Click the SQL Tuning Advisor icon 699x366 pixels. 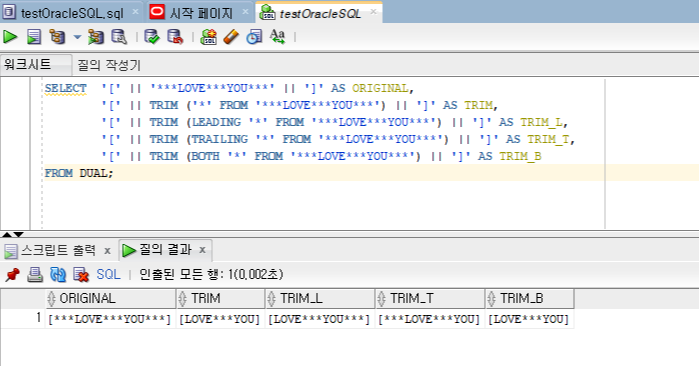click(x=119, y=37)
